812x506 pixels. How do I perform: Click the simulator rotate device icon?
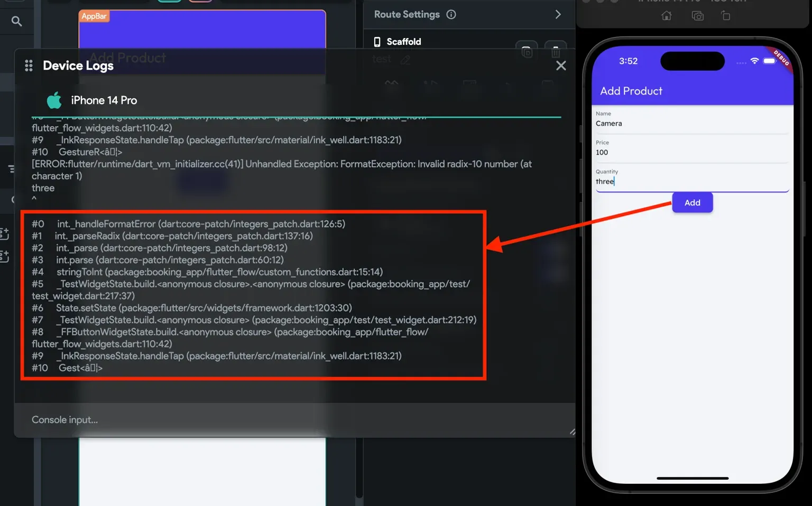[x=726, y=16]
